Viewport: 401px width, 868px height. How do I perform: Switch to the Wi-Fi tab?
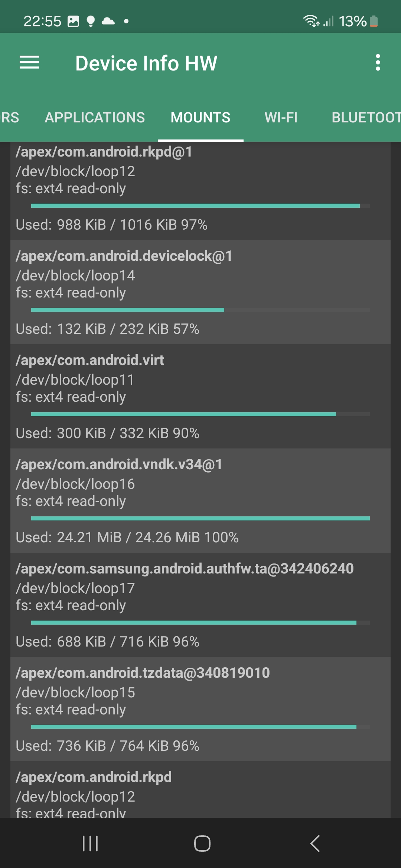[x=281, y=118]
